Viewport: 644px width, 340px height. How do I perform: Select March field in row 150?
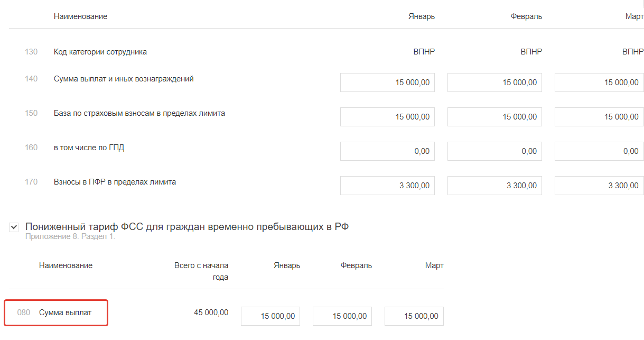coord(599,117)
